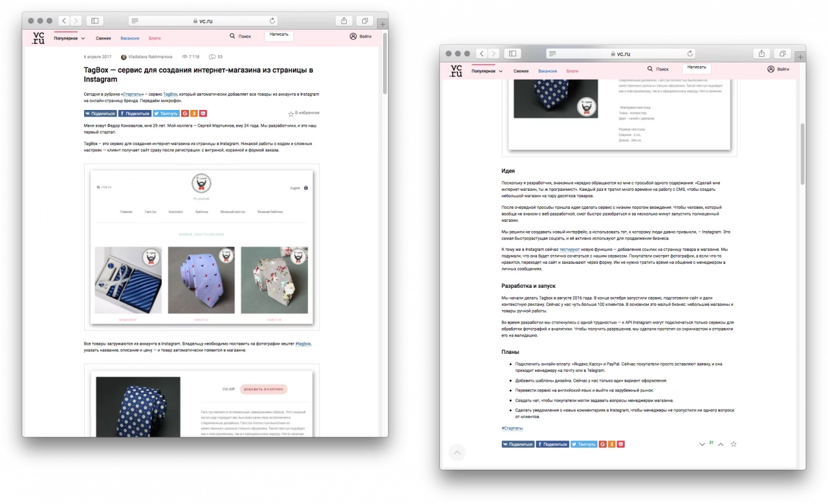Open the Share menu in the right Safari window
The height and width of the screenshot is (504, 828).
(x=762, y=54)
